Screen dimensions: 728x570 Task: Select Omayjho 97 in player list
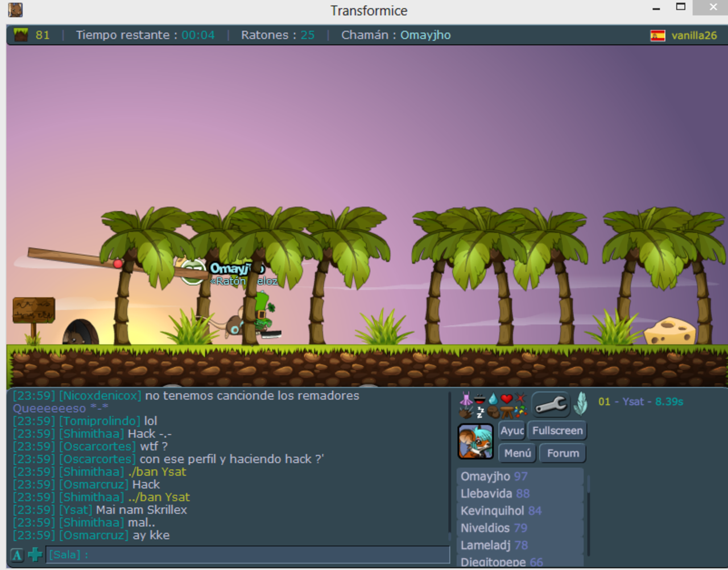click(520, 476)
